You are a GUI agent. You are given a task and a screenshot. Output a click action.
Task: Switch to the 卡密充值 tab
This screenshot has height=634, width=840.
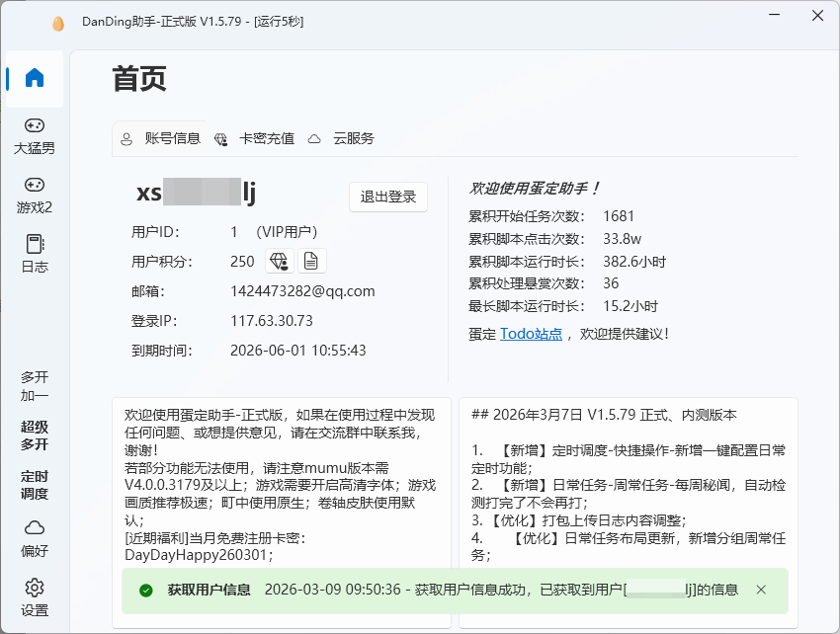coord(255,139)
